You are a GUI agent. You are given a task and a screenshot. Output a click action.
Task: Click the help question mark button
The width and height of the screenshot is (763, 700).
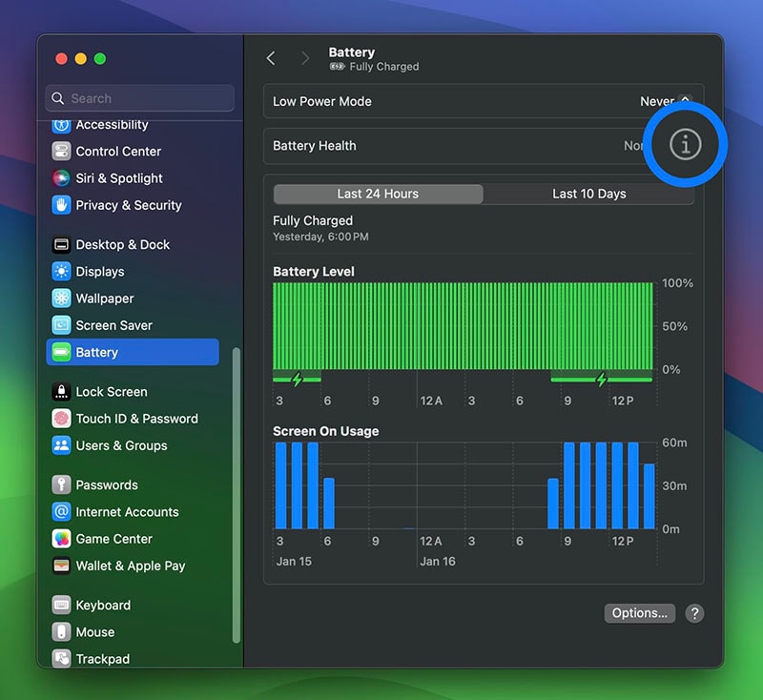694,613
